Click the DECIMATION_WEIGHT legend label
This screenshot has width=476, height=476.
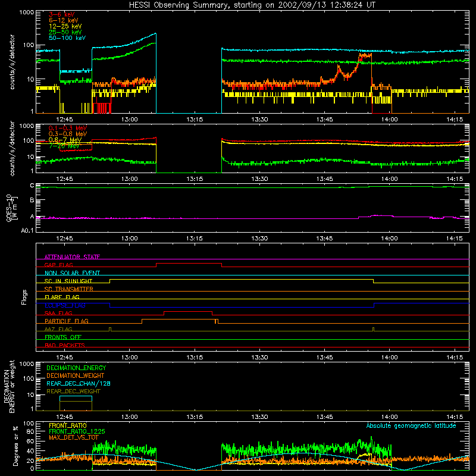point(76,375)
